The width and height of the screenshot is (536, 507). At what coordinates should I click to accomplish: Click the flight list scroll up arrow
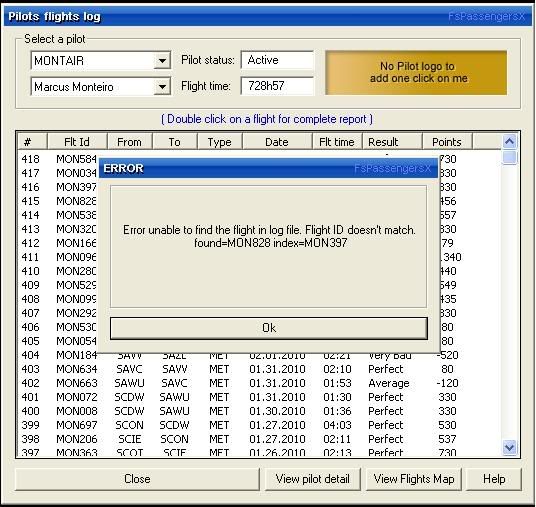[x=509, y=142]
